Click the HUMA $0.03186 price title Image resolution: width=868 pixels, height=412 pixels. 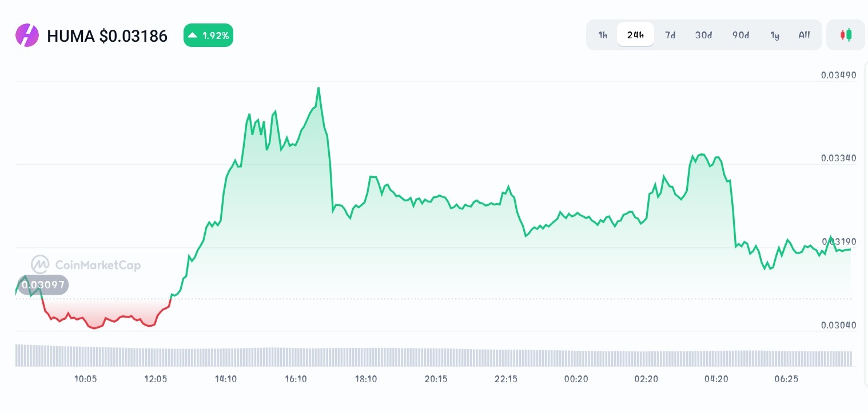pyautogui.click(x=107, y=36)
